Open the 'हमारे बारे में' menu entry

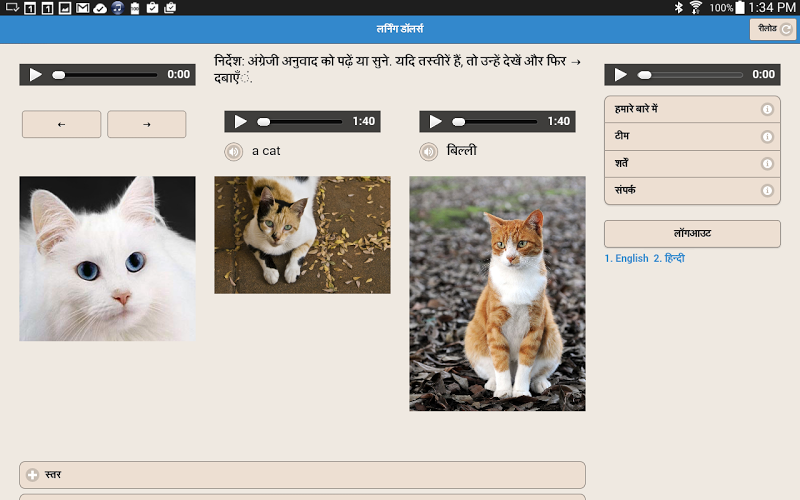click(692, 109)
